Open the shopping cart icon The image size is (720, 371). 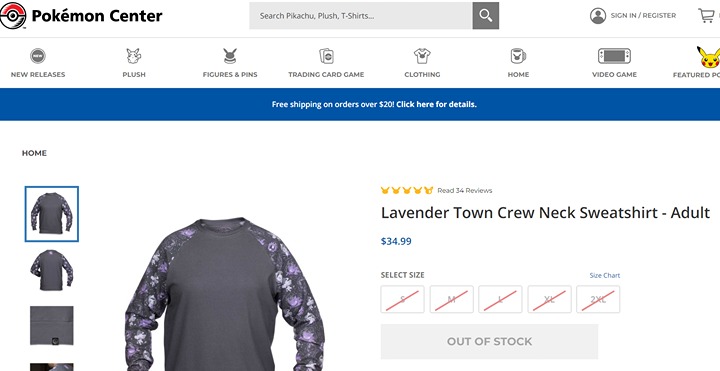[x=706, y=16]
